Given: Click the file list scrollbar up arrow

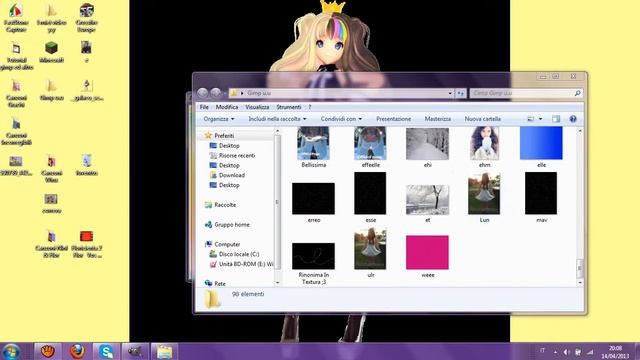Looking at the screenshot, I should [x=580, y=131].
